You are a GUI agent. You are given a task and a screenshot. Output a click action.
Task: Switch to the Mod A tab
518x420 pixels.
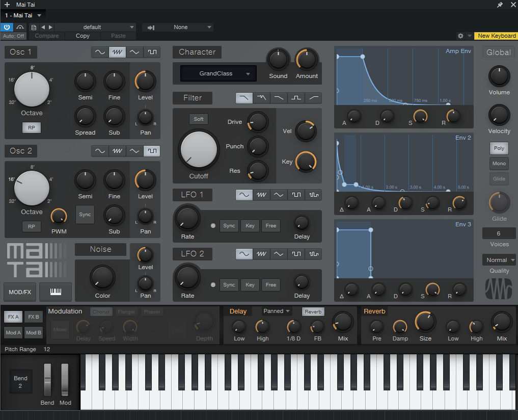click(13, 332)
